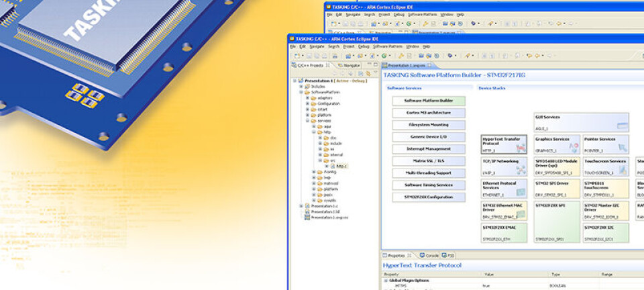The height and width of the screenshot is (290, 644).
Task: Click the New file toolbar icon
Action: click(297, 56)
